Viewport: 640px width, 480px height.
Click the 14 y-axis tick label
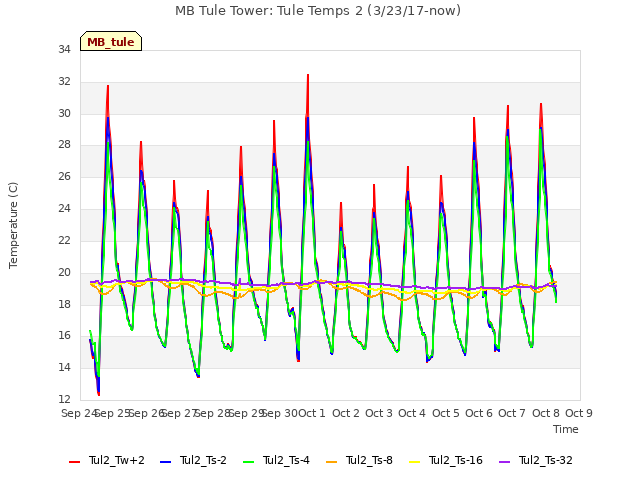pyautogui.click(x=64, y=368)
